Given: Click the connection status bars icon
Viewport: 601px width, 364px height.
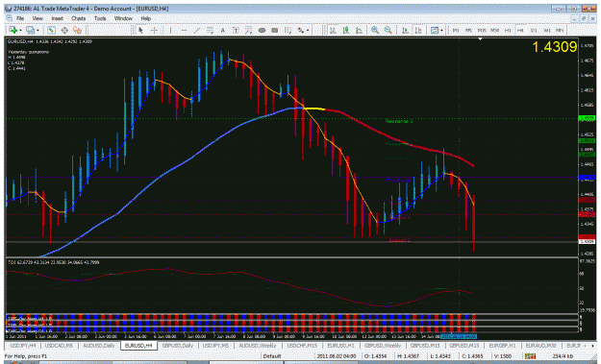Looking at the screenshot, I should click(530, 356).
